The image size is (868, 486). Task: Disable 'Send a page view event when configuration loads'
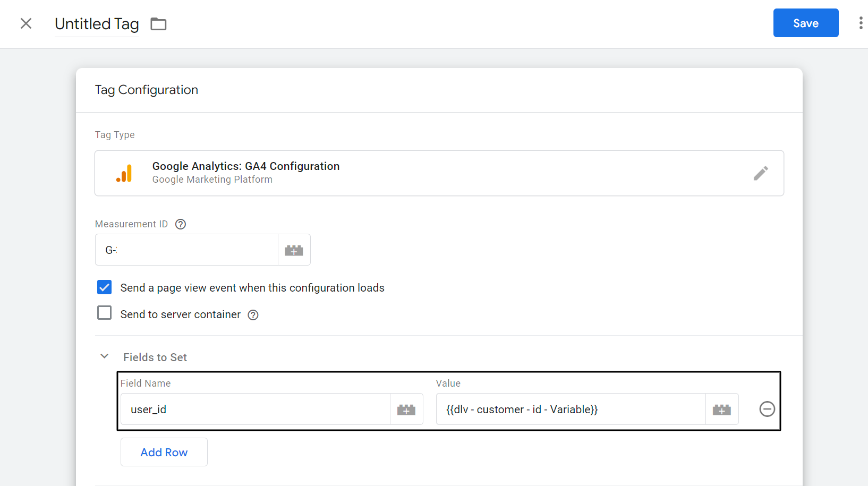click(x=104, y=287)
